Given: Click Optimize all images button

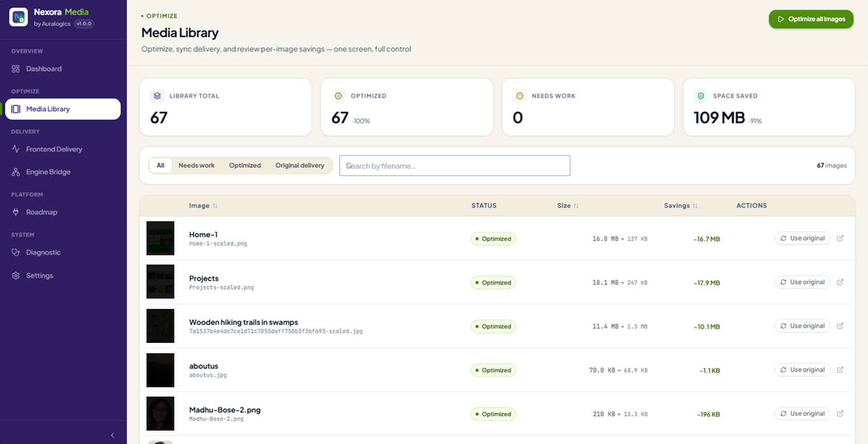Looking at the screenshot, I should pyautogui.click(x=811, y=19).
